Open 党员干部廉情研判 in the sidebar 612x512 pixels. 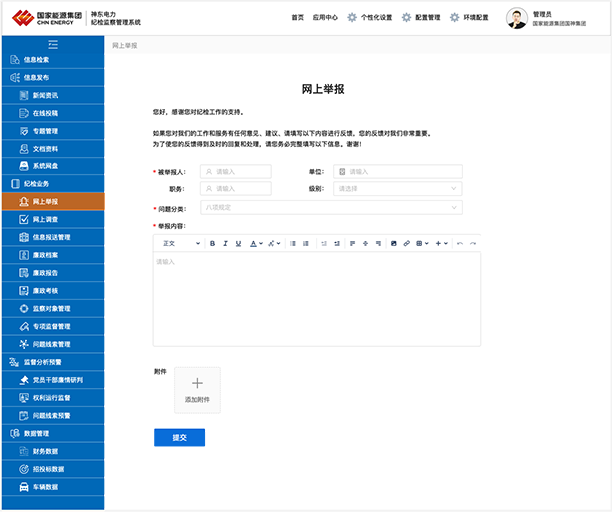[x=53, y=380]
